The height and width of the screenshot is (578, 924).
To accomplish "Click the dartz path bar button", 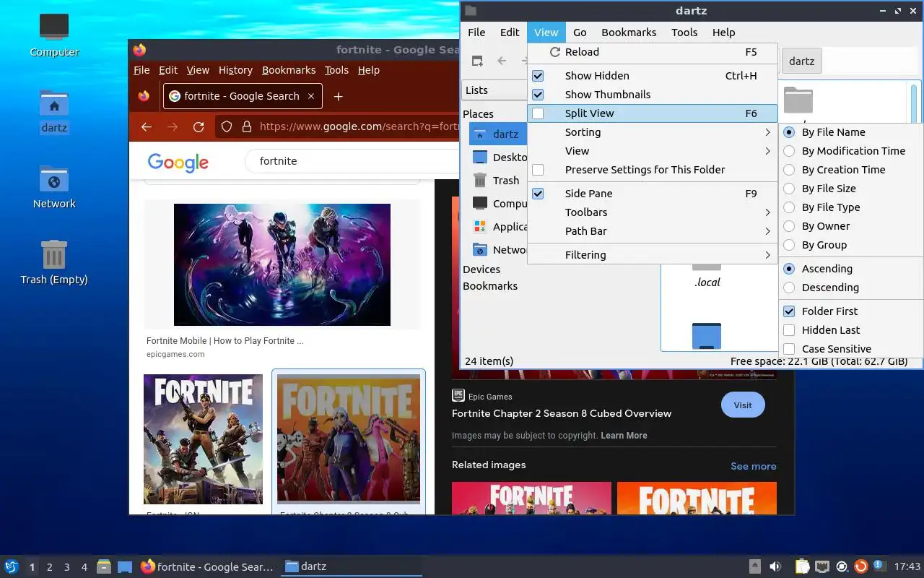I will (x=801, y=61).
